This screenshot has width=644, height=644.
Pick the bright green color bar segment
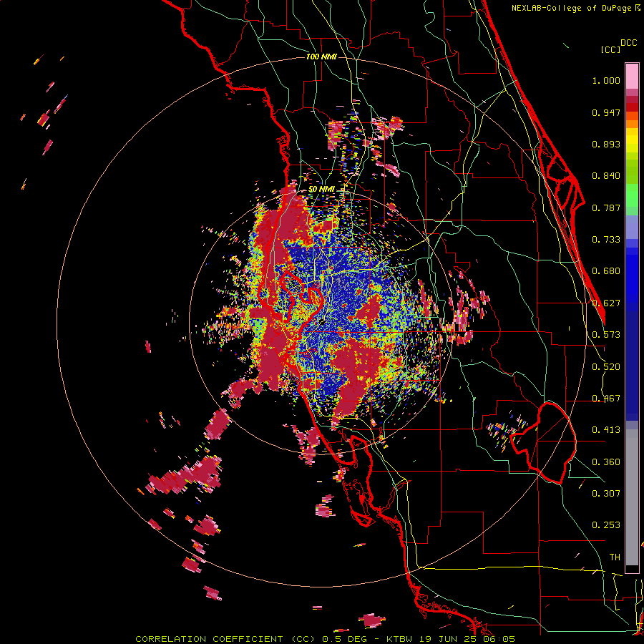coord(632,195)
